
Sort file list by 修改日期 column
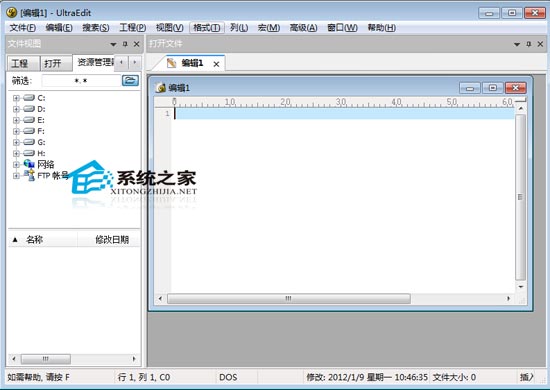coord(109,240)
